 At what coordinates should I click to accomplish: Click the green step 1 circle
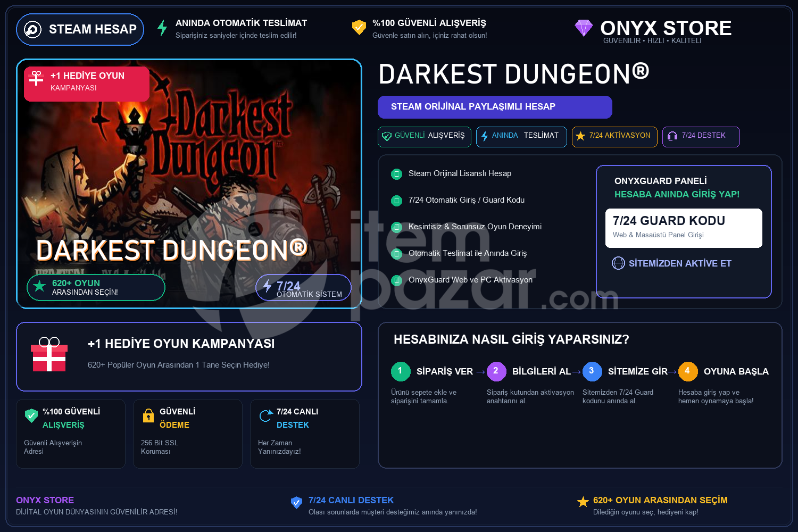[x=401, y=371]
